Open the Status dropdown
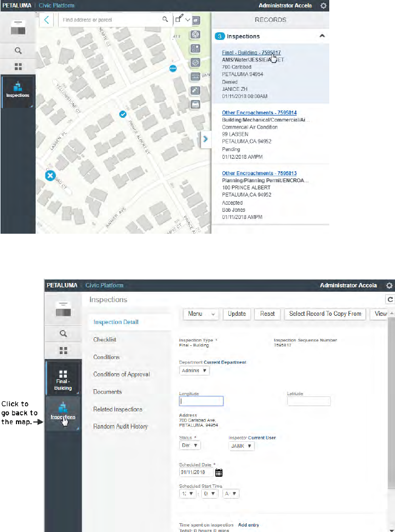The width and height of the screenshot is (395, 532). (190, 445)
